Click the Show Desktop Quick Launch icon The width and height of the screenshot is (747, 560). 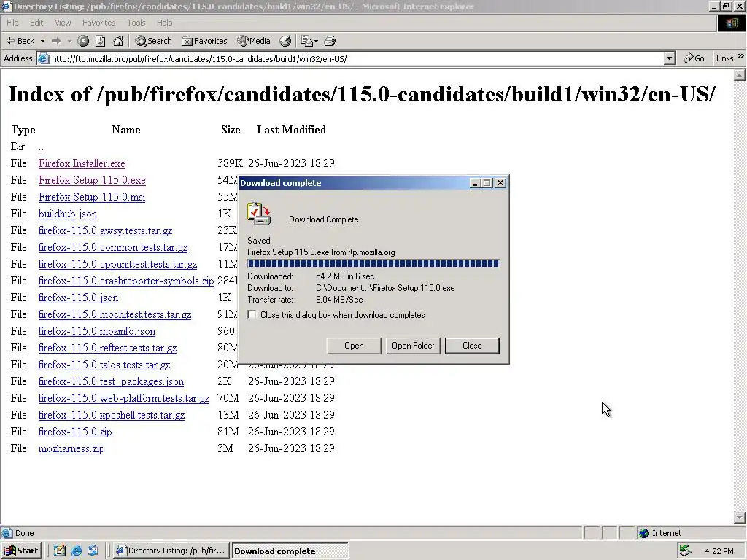[60, 551]
